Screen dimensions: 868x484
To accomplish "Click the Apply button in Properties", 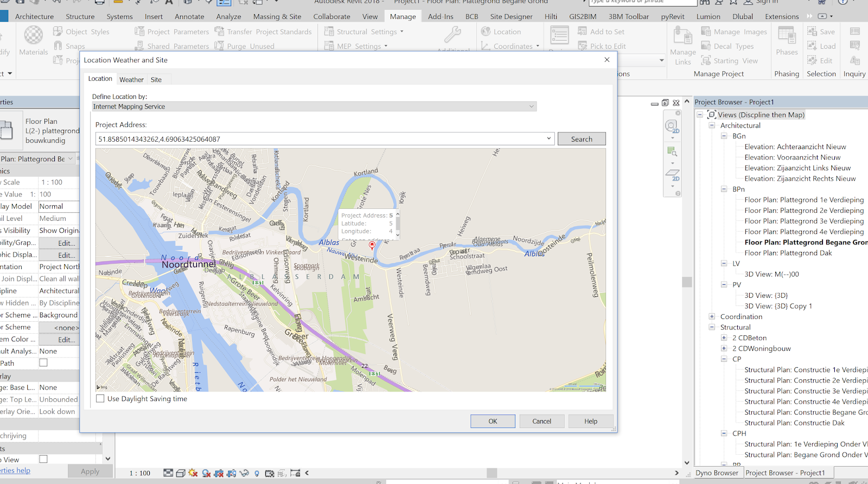I will point(90,472).
